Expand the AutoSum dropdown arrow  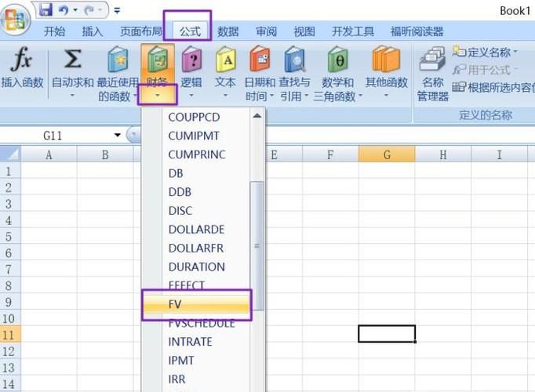tap(72, 96)
